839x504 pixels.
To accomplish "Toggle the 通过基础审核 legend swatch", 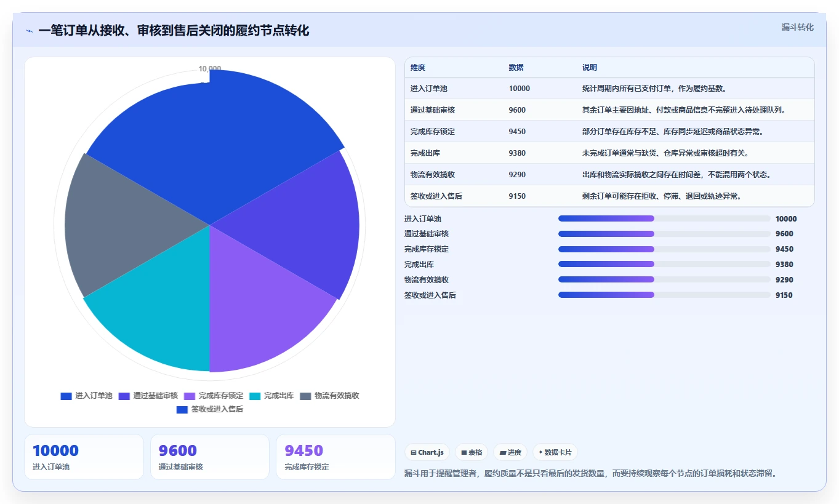I will coord(124,396).
